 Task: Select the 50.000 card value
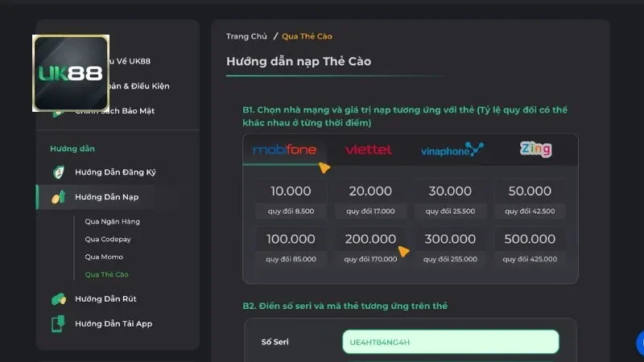click(529, 198)
